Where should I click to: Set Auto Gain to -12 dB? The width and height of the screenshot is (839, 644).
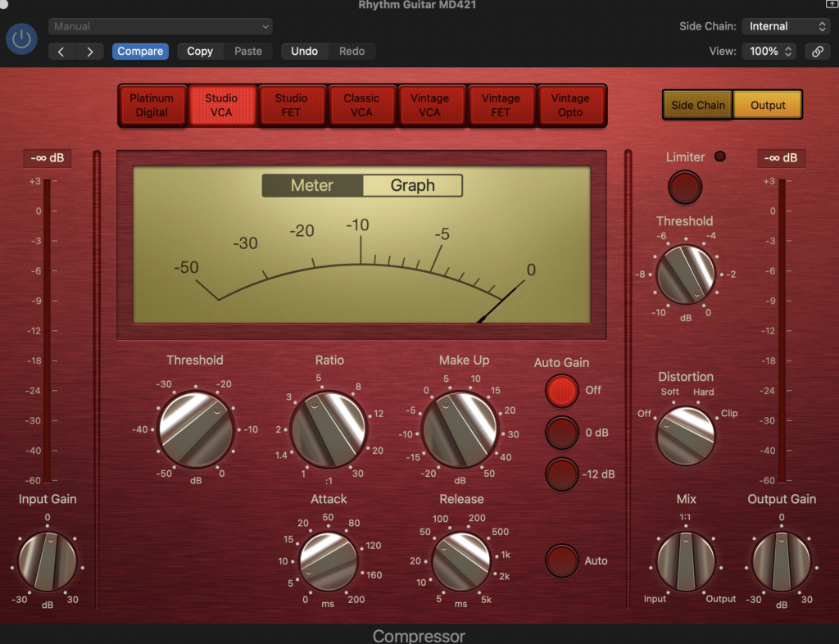562,474
